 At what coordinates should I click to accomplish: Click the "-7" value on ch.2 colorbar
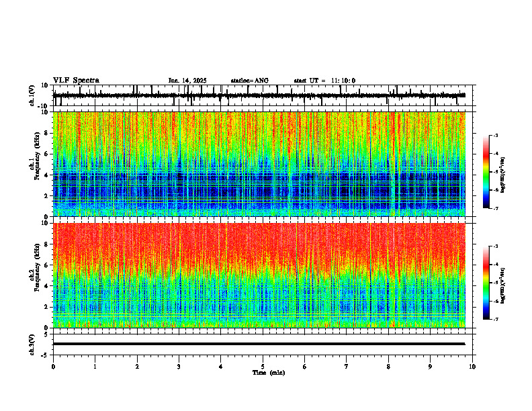click(495, 319)
